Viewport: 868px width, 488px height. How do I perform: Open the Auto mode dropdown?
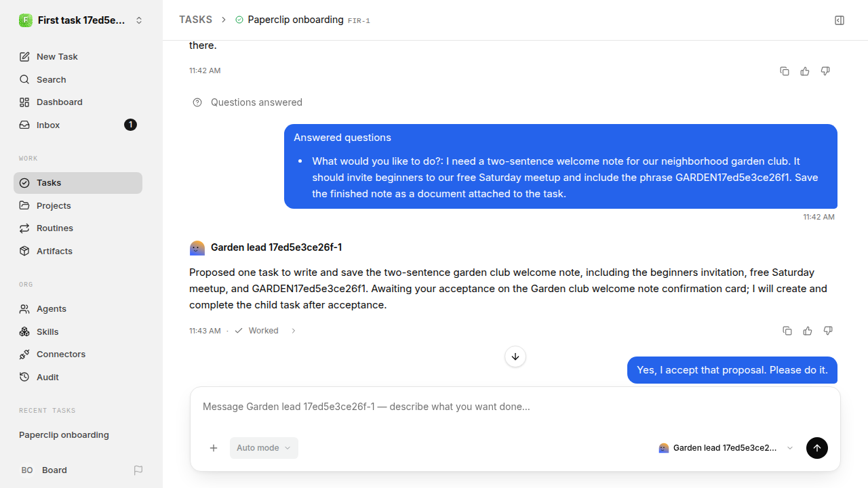point(264,448)
